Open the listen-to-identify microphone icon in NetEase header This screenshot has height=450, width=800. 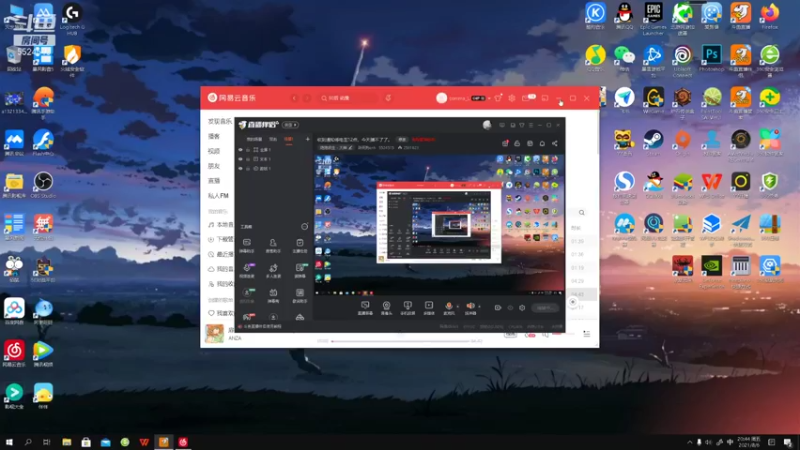[388, 98]
